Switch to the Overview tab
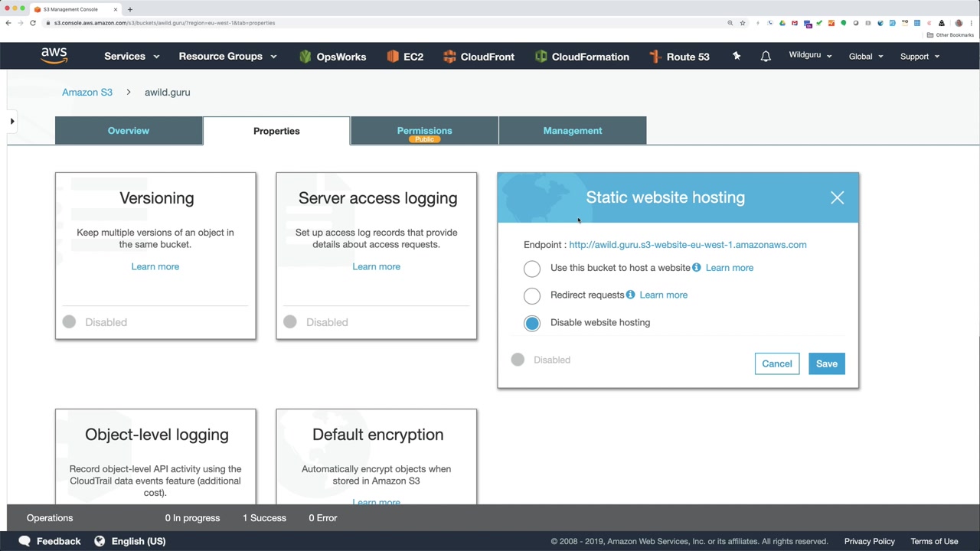 129,131
